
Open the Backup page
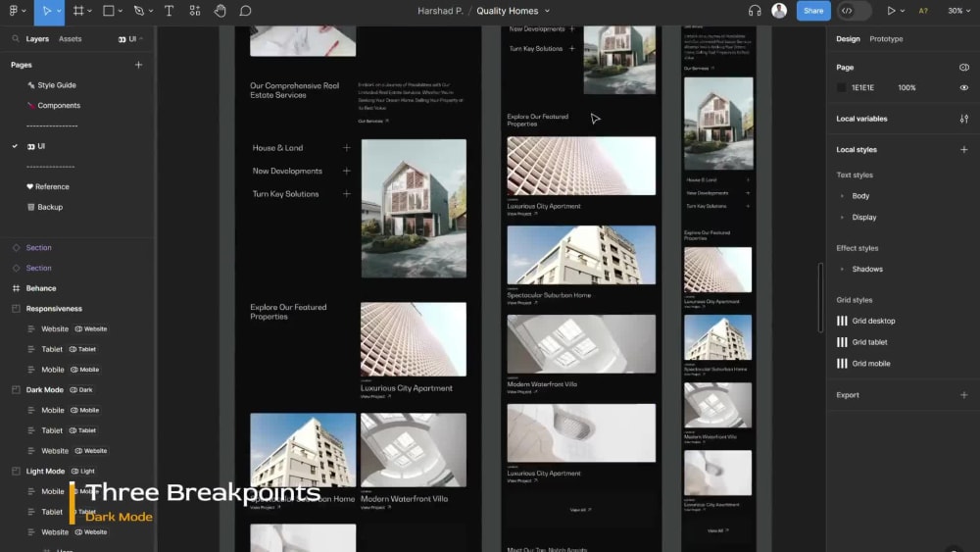50,207
